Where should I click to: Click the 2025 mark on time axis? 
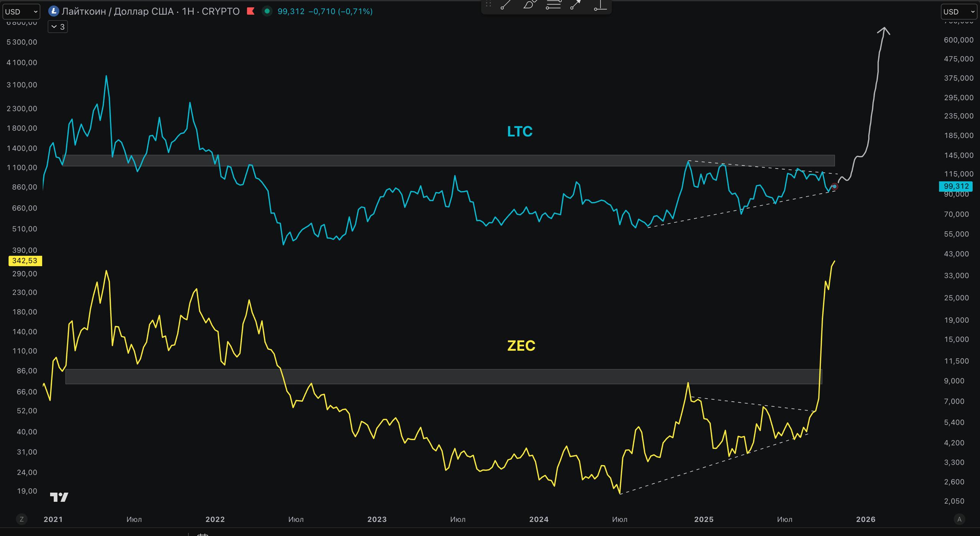[704, 519]
